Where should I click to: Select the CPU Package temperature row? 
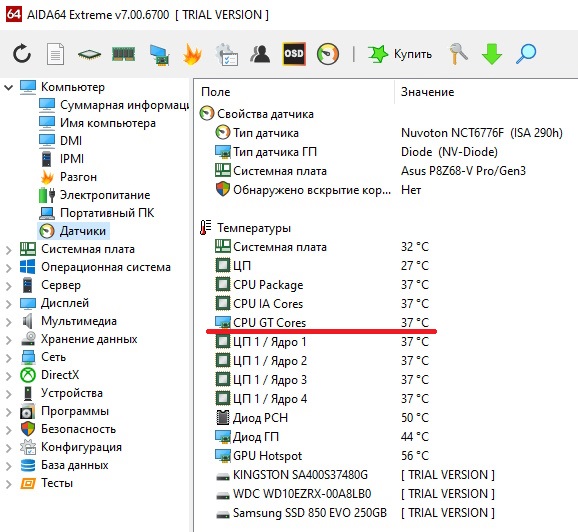click(x=385, y=285)
